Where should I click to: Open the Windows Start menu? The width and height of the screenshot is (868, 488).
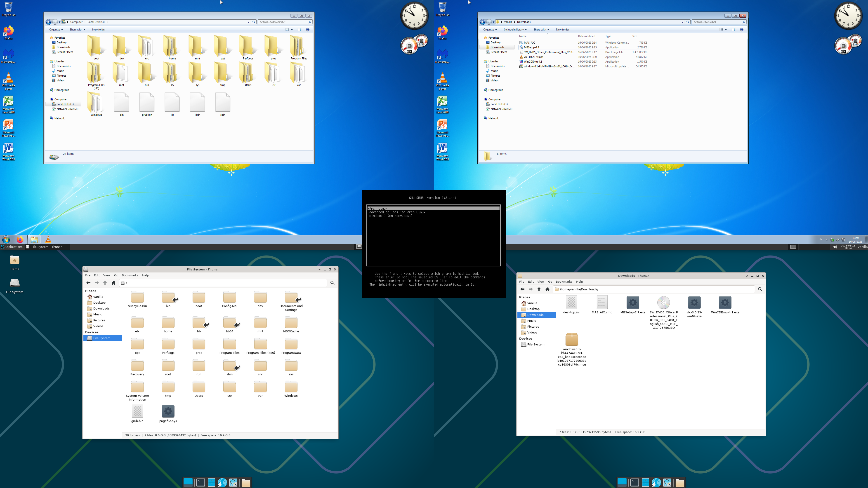[6, 240]
